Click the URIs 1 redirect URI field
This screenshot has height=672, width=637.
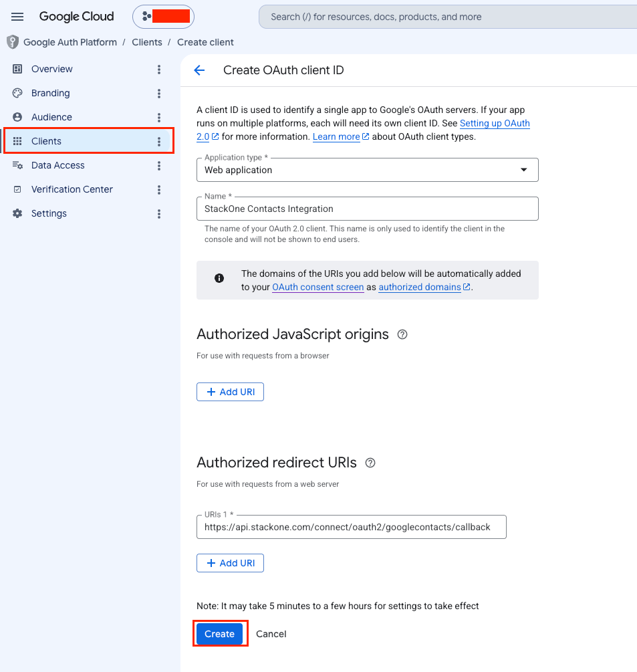pyautogui.click(x=352, y=527)
